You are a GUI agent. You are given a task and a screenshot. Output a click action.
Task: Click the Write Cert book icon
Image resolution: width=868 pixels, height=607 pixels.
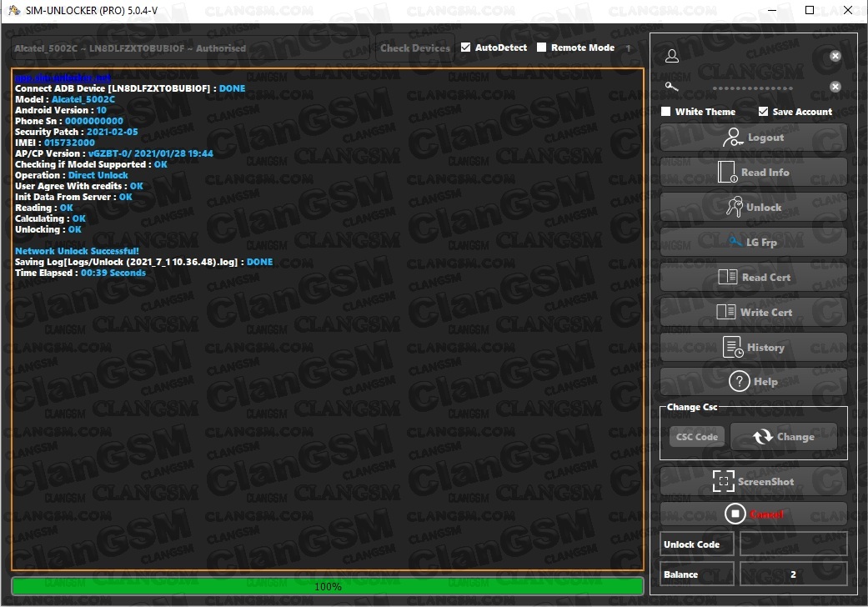(725, 312)
